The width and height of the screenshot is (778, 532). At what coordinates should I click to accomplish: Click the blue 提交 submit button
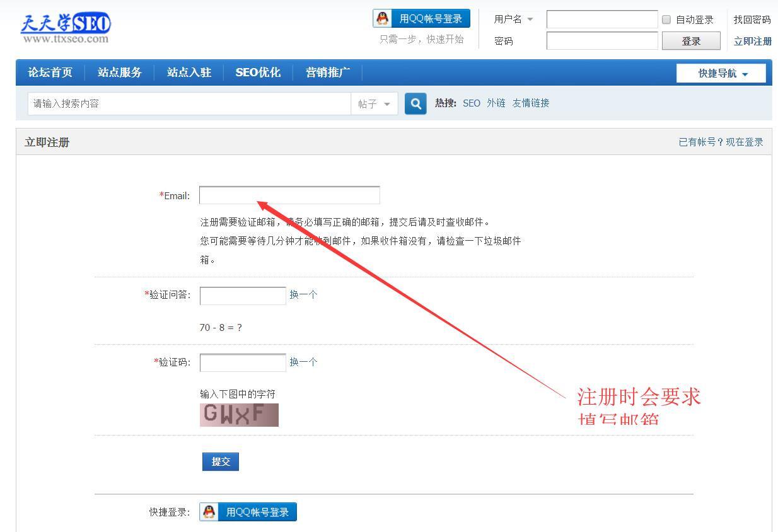coord(220,461)
